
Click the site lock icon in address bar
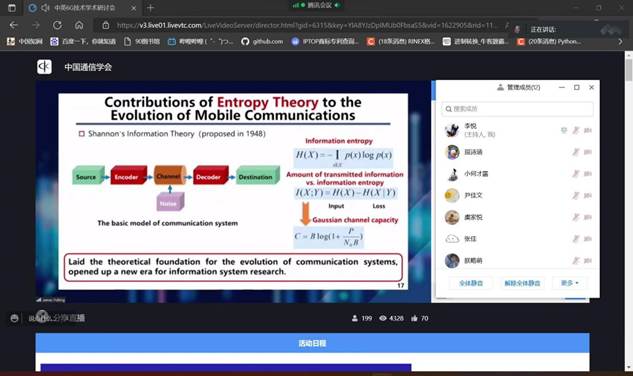[x=106, y=25]
